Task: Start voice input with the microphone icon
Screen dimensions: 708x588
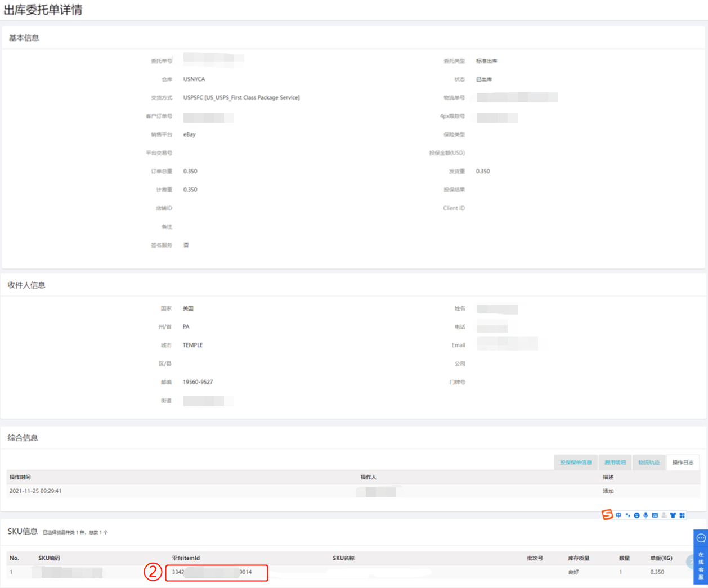Action: point(646,515)
